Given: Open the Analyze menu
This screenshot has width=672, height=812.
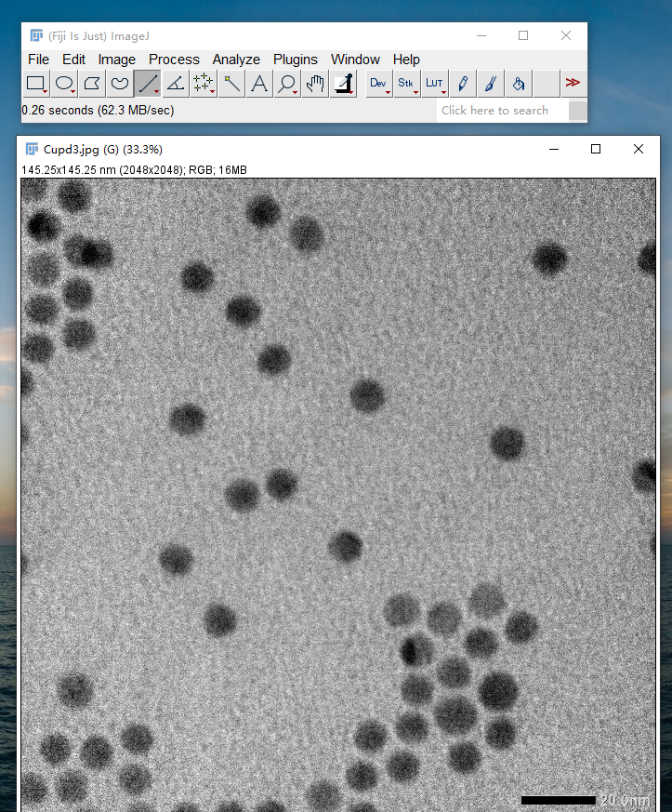Looking at the screenshot, I should pyautogui.click(x=236, y=60).
